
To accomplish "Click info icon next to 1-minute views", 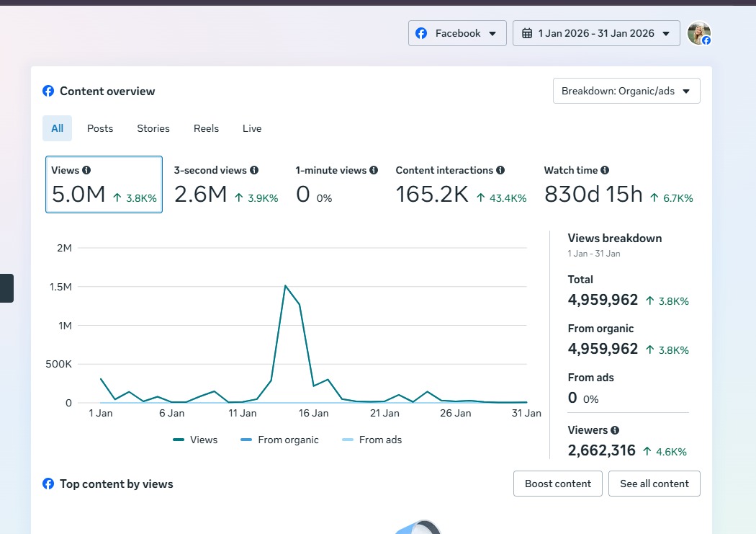I will tap(374, 170).
